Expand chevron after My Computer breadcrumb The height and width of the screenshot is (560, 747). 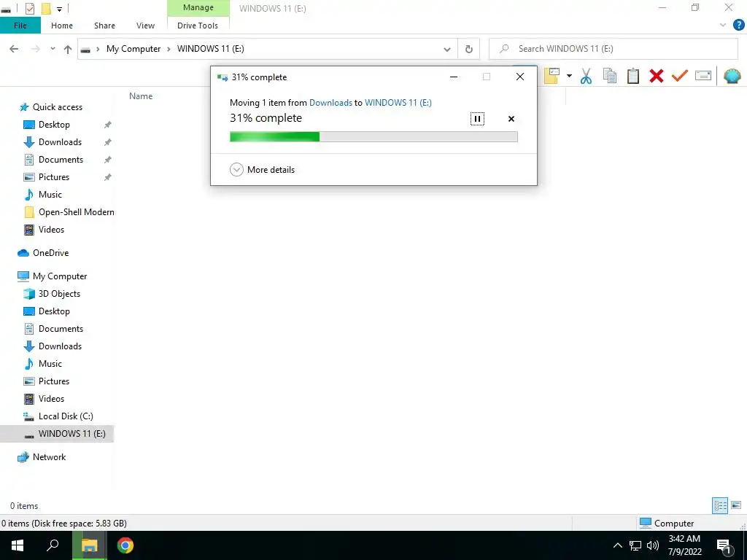tap(169, 49)
